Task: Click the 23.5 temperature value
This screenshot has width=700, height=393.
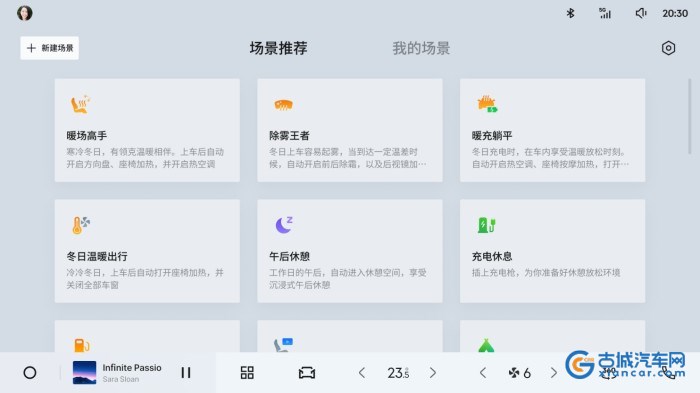Action: [x=398, y=372]
